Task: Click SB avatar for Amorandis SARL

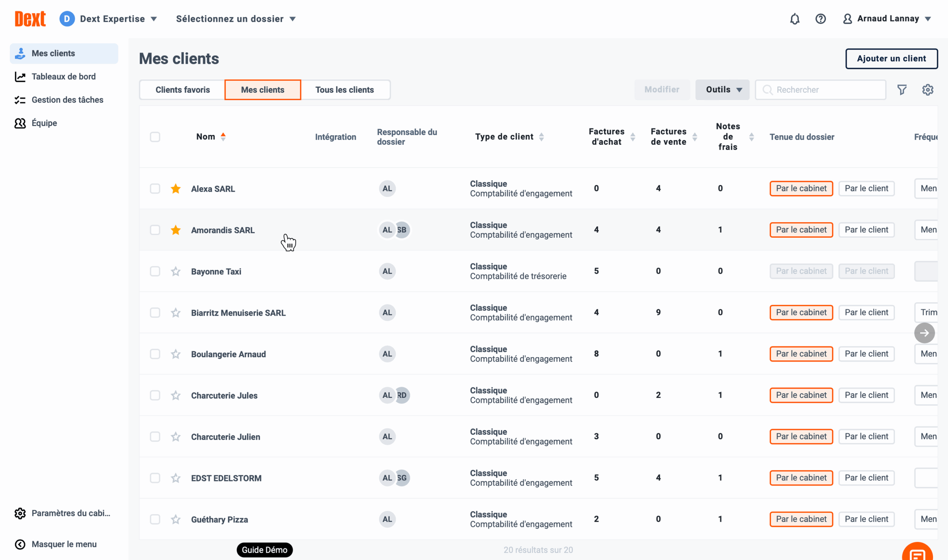Action: click(403, 230)
